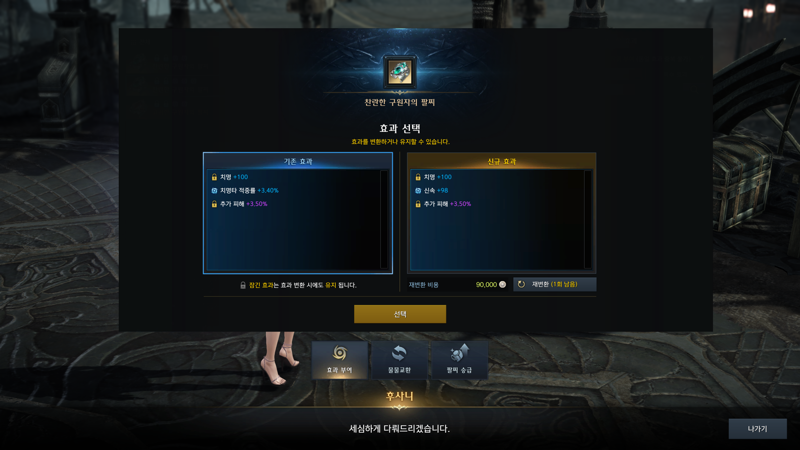The image size is (800, 450).
Task: Click the lock icon beside 추가 피해 +3.50% in 기존 효과
Action: pyautogui.click(x=214, y=204)
